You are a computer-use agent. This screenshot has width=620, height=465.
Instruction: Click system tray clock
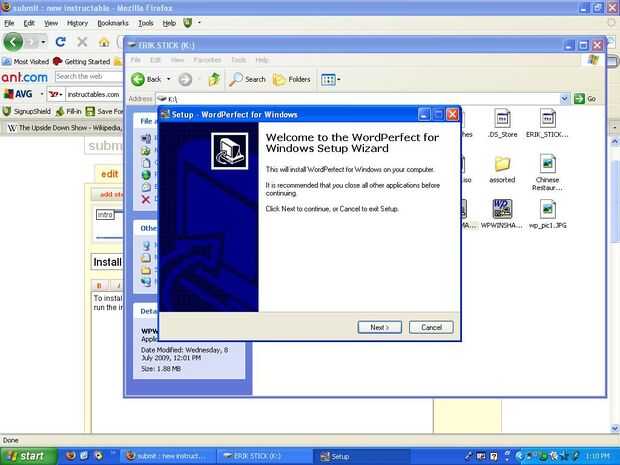(598, 456)
